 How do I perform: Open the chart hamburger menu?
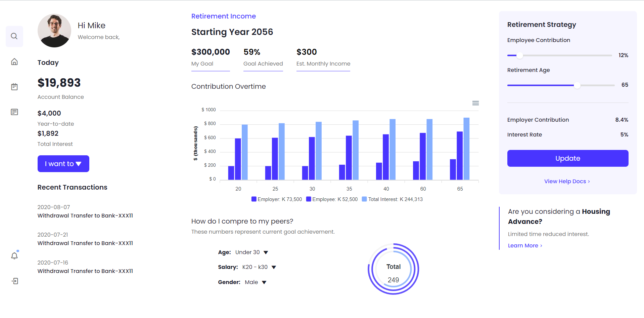[475, 103]
